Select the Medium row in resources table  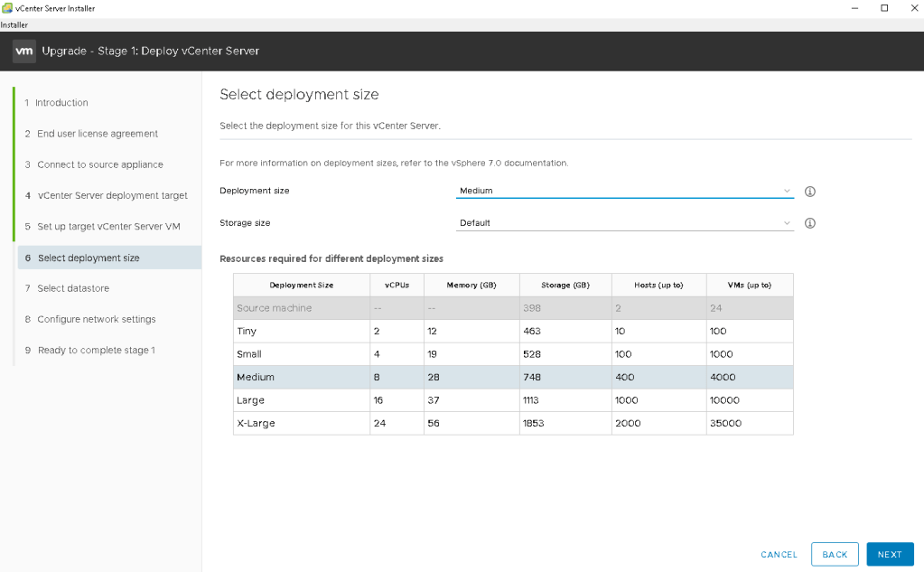pyautogui.click(x=512, y=377)
